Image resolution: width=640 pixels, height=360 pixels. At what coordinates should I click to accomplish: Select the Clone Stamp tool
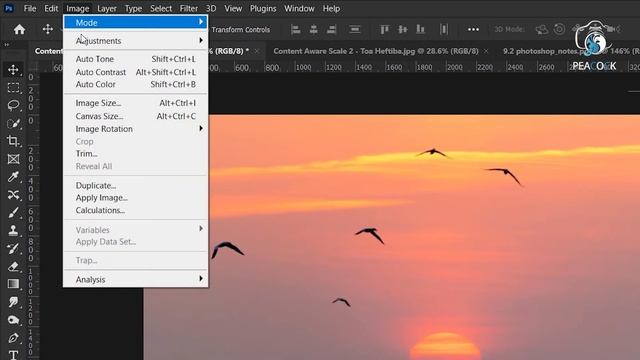tap(13, 231)
